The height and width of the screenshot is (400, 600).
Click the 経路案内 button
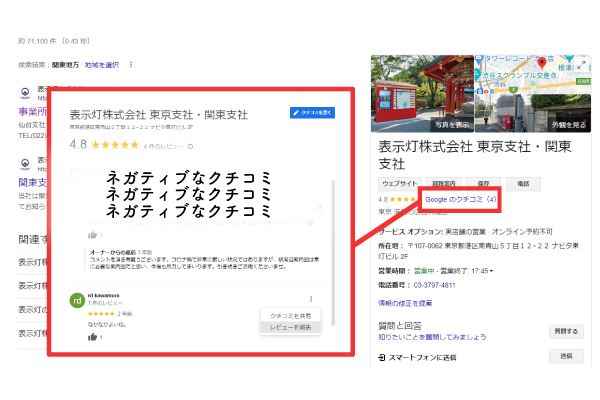click(443, 184)
